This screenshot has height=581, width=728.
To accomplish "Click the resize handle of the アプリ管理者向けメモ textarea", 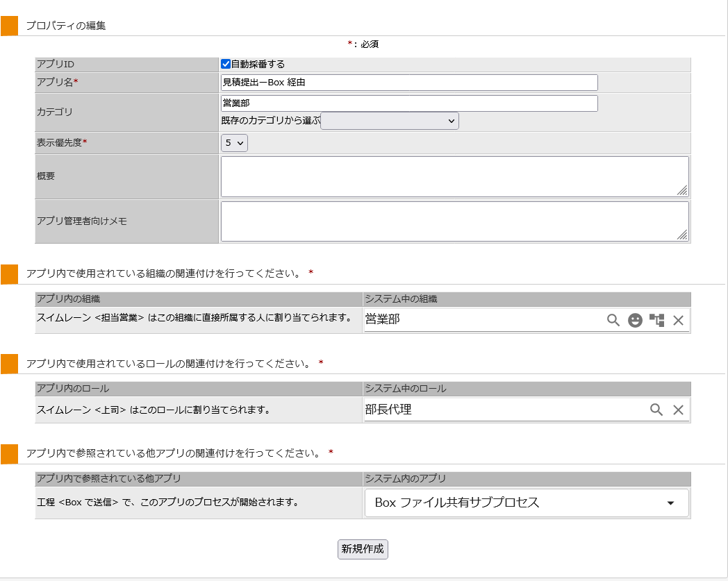I will click(682, 235).
